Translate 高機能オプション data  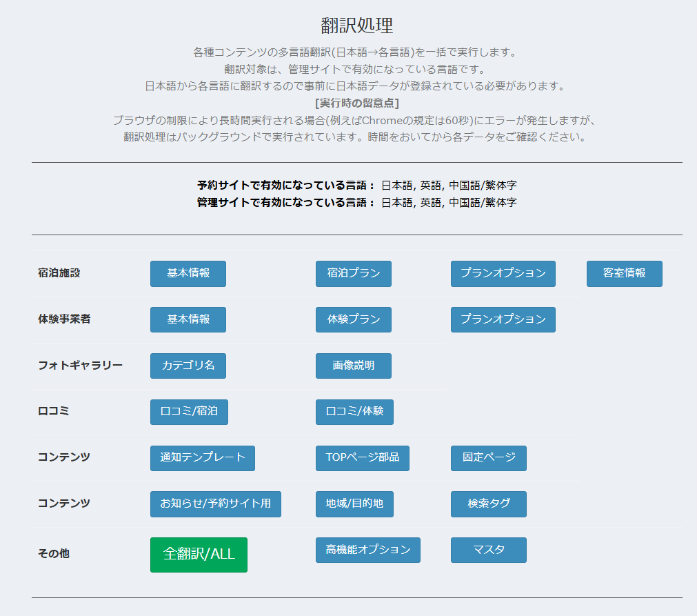point(367,550)
